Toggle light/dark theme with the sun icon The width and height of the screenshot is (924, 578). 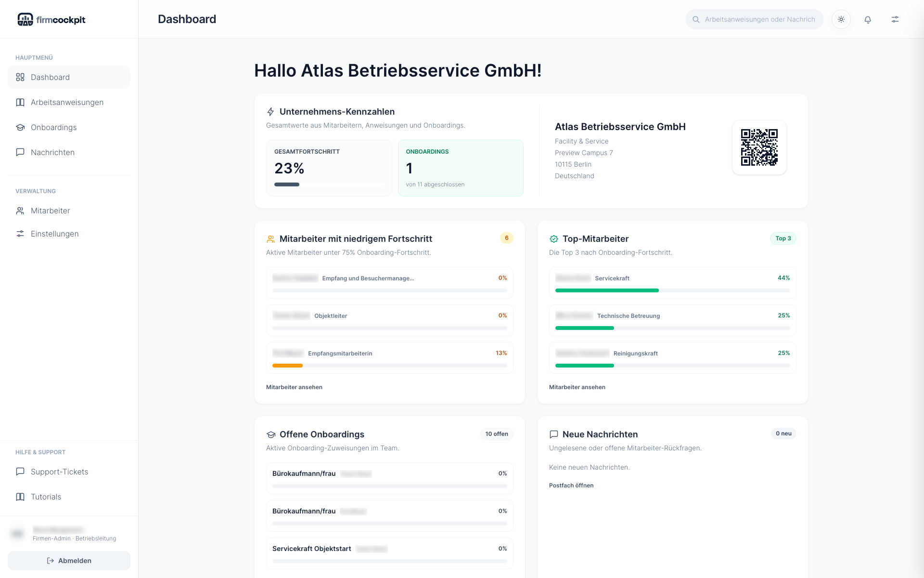click(x=841, y=19)
